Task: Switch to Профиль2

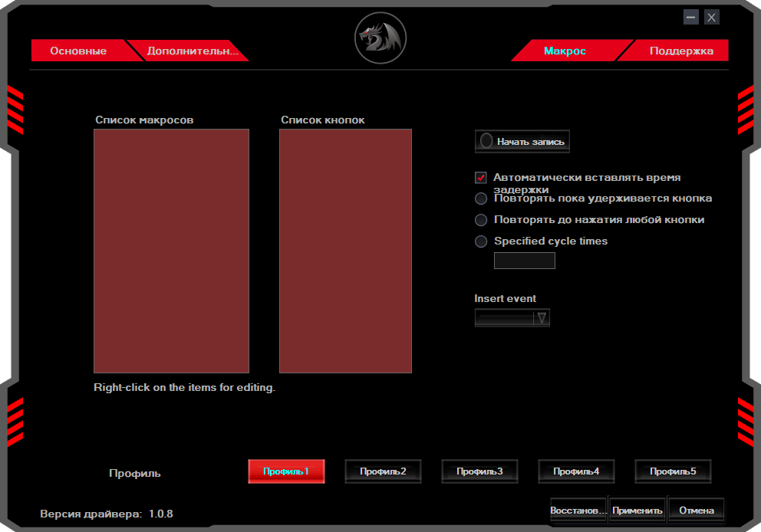Action: (383, 471)
